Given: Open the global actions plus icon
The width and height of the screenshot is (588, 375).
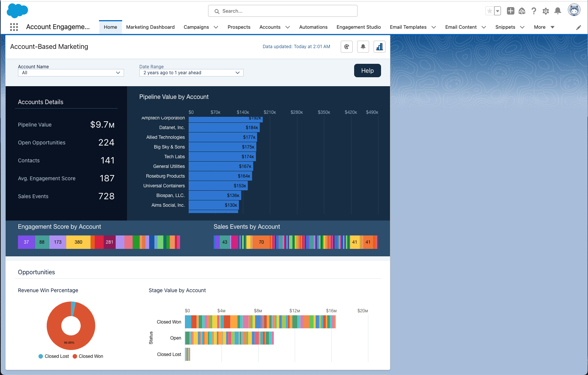Looking at the screenshot, I should (510, 11).
